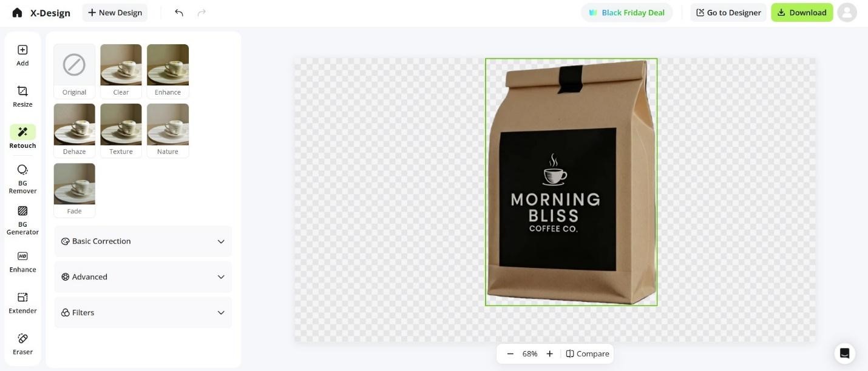Select the Original preset thumbnail
Screen dimensions: 868x371
point(74,71)
